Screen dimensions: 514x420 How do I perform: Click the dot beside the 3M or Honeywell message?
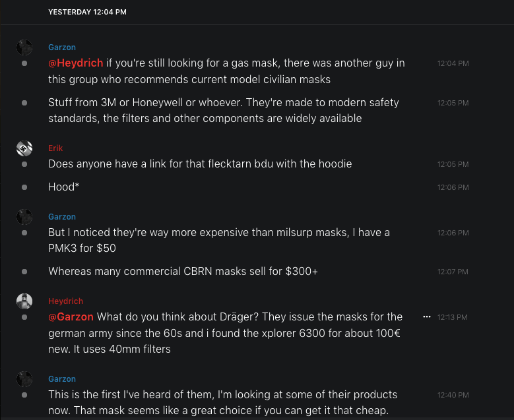click(24, 103)
